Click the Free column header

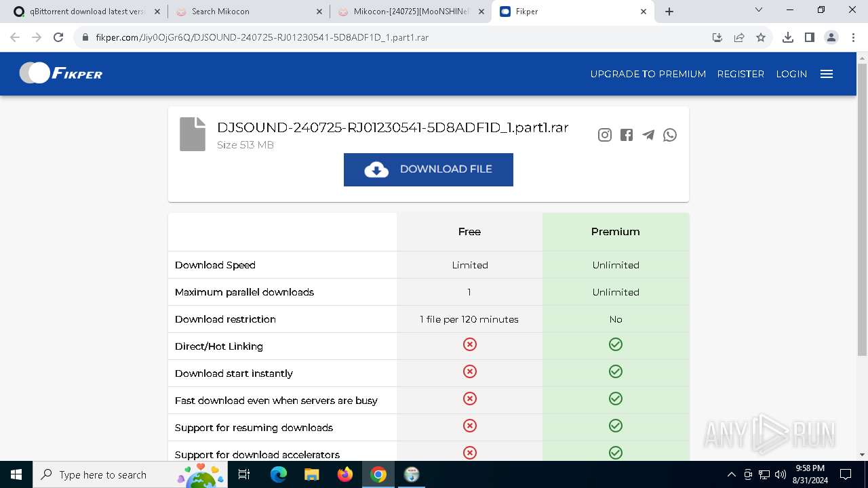(x=469, y=232)
